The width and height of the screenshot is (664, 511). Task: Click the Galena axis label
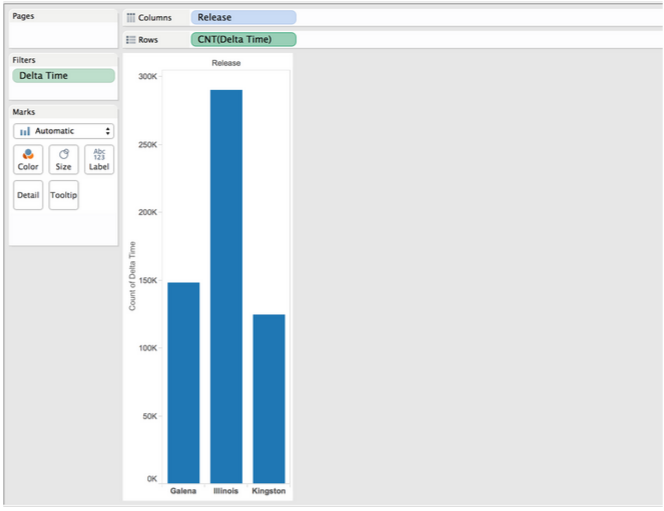coord(183,491)
